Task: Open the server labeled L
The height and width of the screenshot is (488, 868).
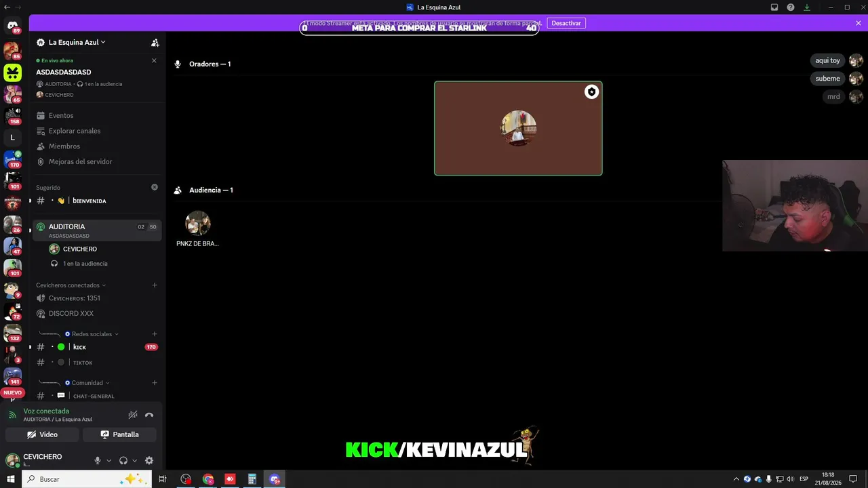Action: [x=12, y=138]
